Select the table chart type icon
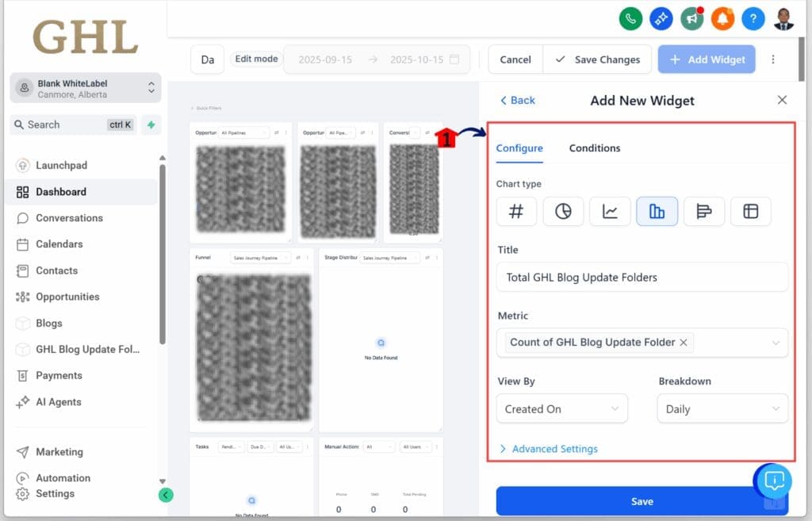The width and height of the screenshot is (812, 521). (750, 212)
